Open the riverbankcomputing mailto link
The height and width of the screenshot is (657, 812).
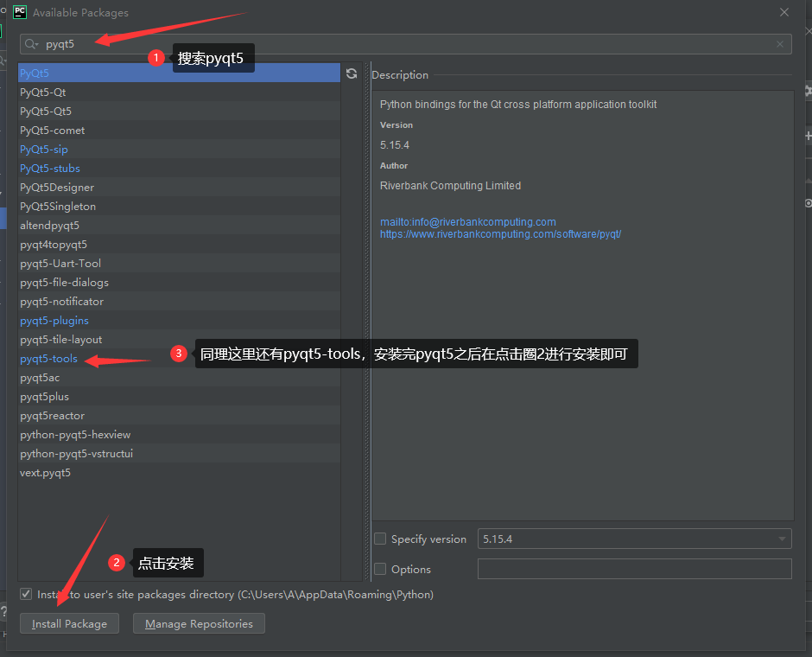point(467,222)
